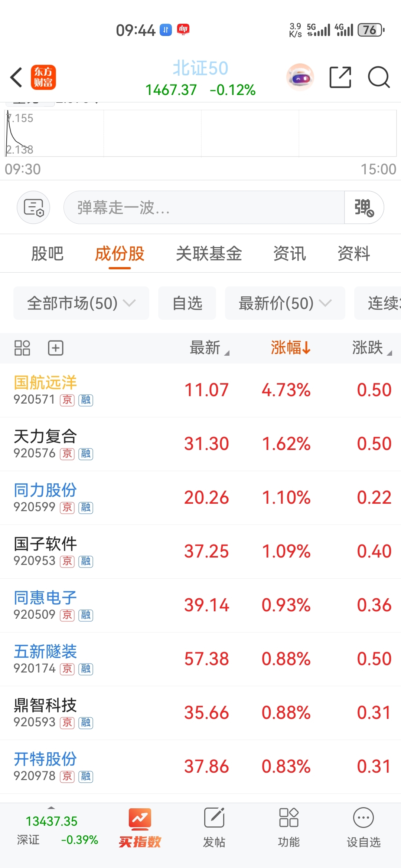Tap the share export icon
Image resolution: width=401 pixels, height=868 pixels.
click(x=340, y=78)
